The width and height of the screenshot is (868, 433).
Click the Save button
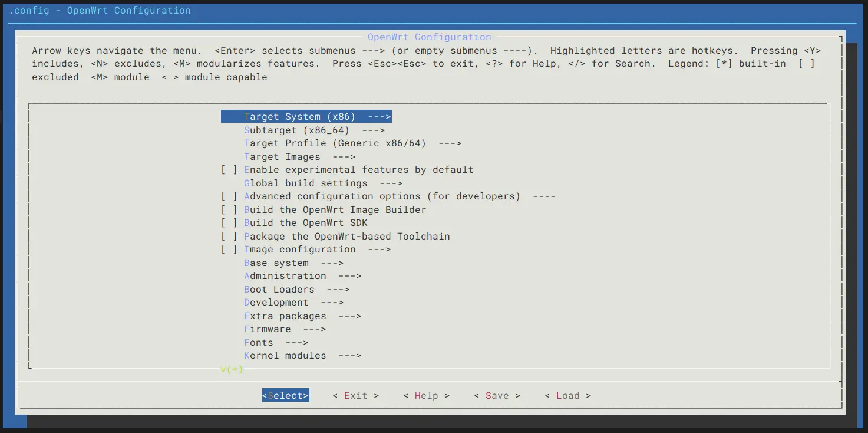(497, 396)
